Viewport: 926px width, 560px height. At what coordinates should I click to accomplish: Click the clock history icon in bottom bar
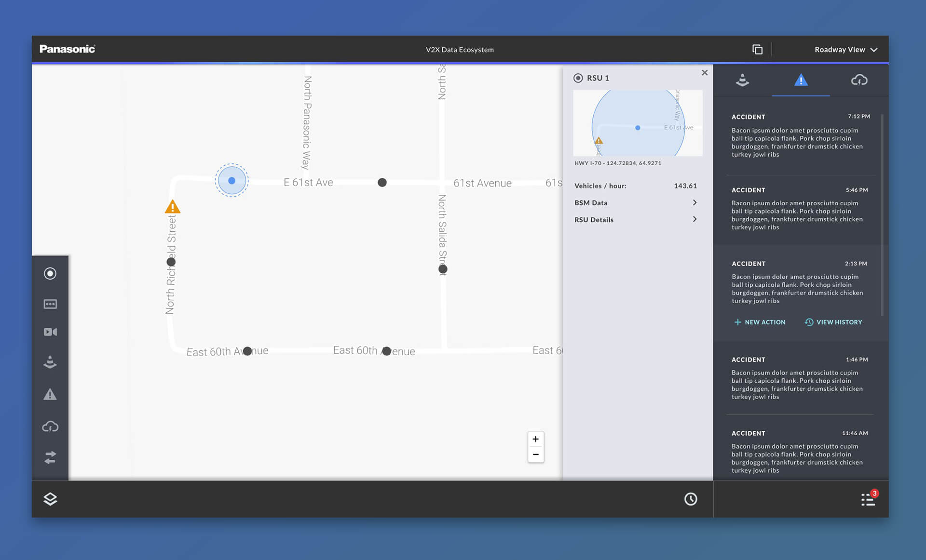click(691, 499)
